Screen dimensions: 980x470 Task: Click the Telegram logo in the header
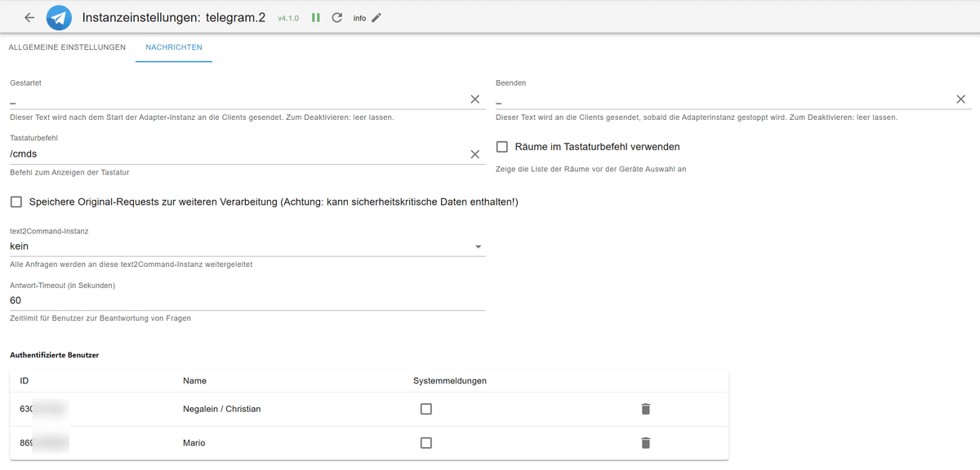[58, 17]
